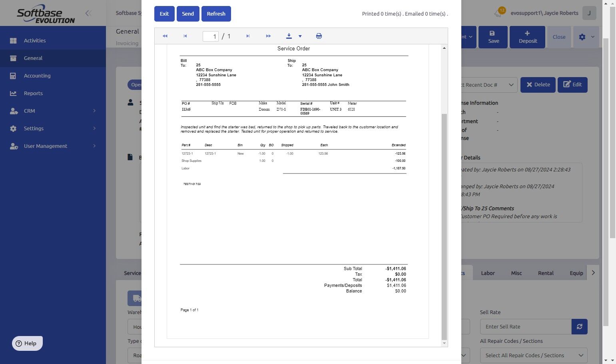Screen dimensions: 616x364
Task: Refresh the sell rate value
Action: [580, 327]
